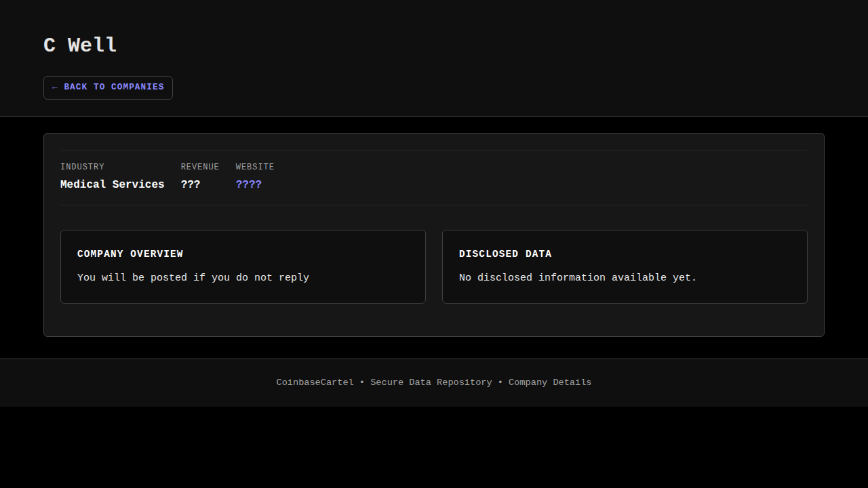Click the no disclosed information message
The image size is (868, 488).
point(578,277)
